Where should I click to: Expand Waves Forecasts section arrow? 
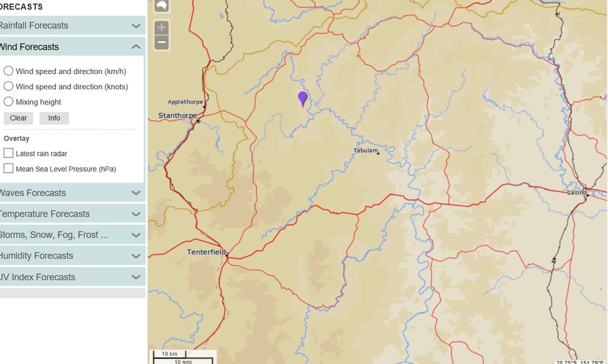(x=136, y=193)
